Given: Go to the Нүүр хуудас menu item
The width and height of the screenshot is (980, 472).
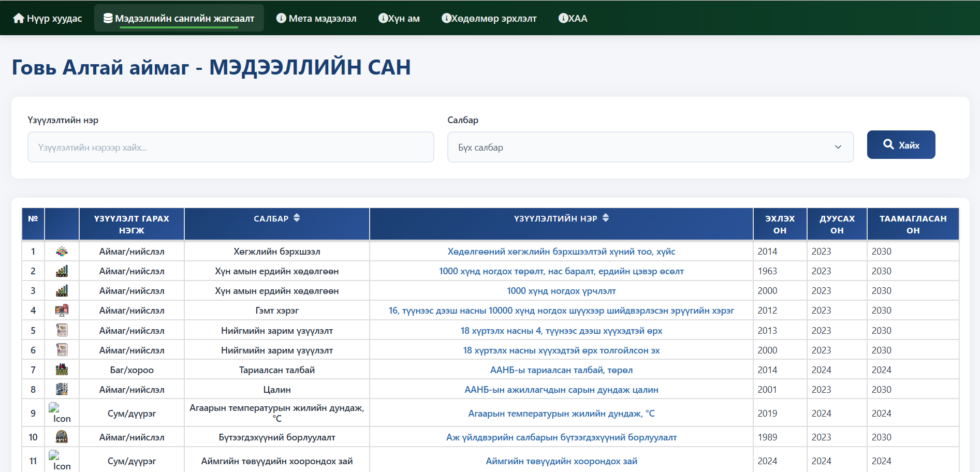Looking at the screenshot, I should click(48, 18).
